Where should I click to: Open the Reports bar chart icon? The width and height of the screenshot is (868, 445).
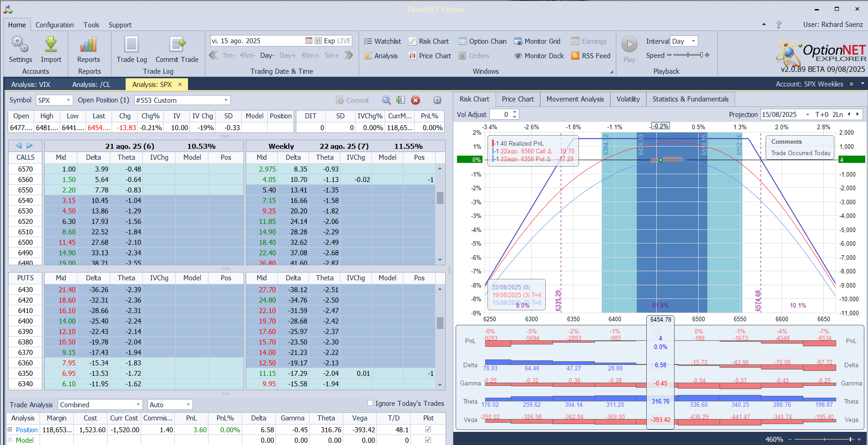[x=89, y=50]
